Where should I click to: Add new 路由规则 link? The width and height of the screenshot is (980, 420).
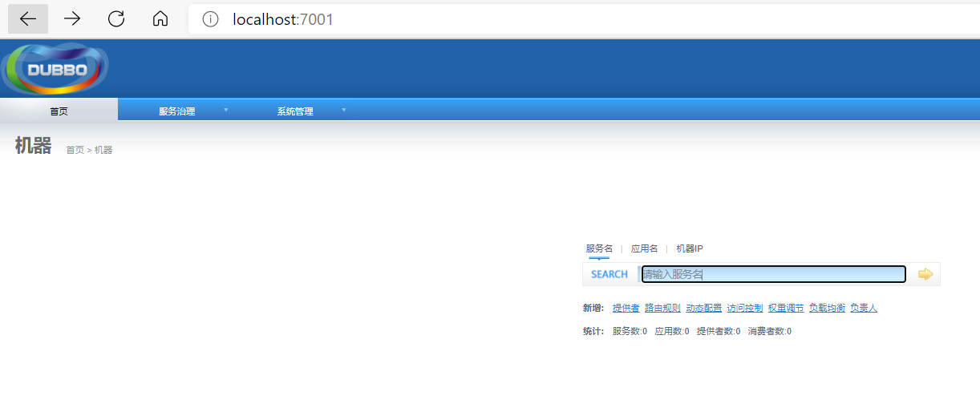(662, 308)
